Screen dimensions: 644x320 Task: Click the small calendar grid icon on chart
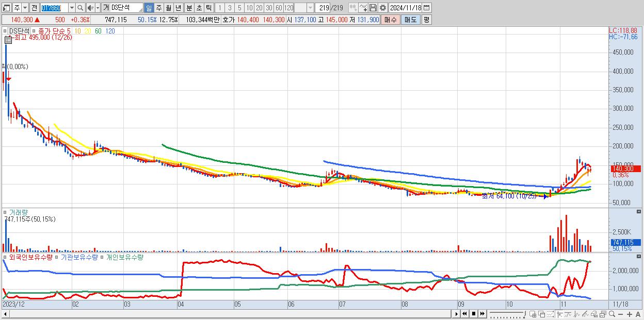tap(8, 40)
